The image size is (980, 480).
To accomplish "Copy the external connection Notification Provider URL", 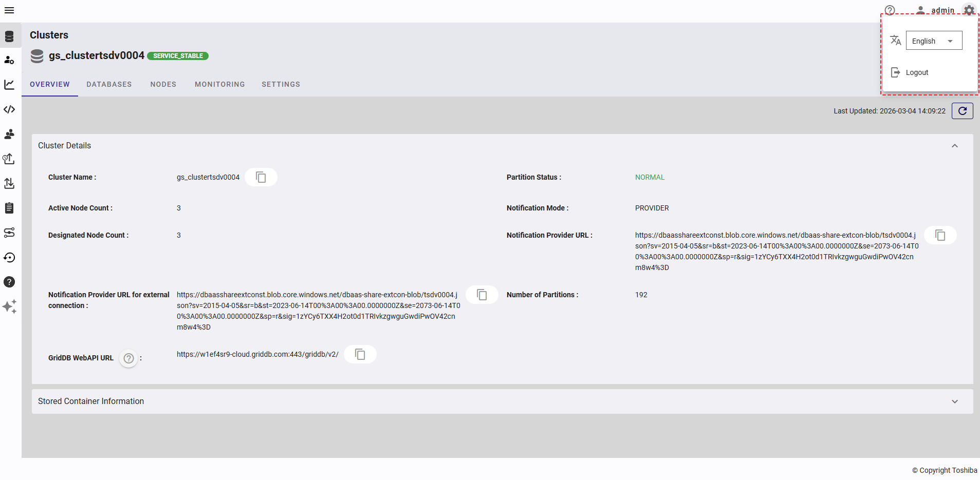I will 482,295.
